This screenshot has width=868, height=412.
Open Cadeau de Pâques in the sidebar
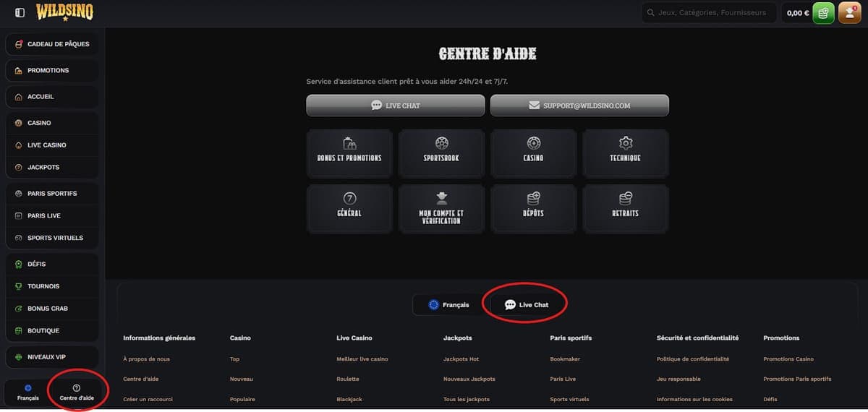click(x=52, y=44)
